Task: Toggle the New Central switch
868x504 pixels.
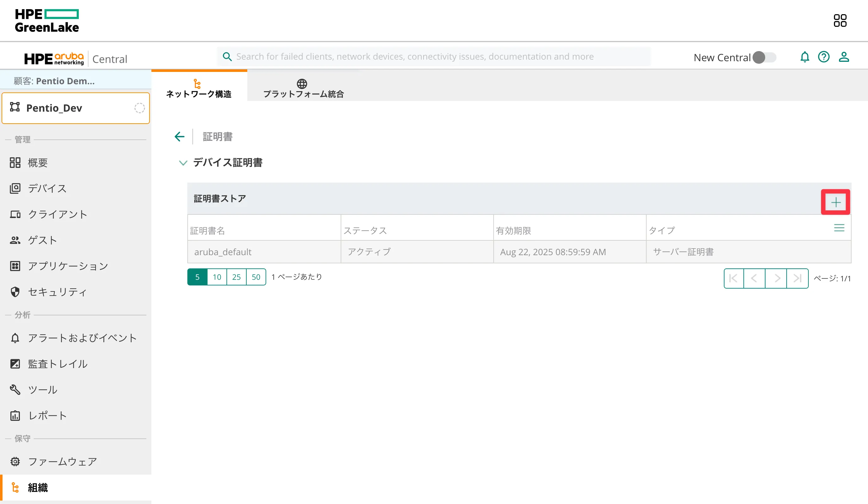Action: click(765, 57)
